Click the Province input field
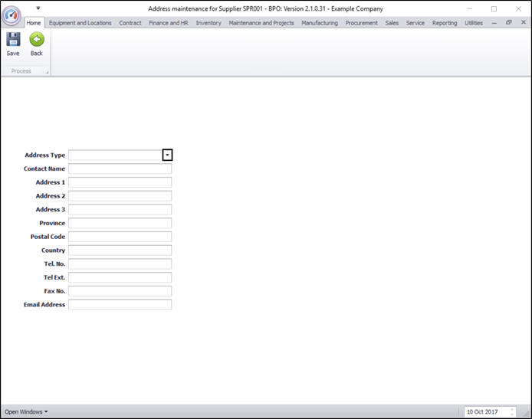Image resolution: width=532 pixels, height=419 pixels. pyautogui.click(x=120, y=223)
